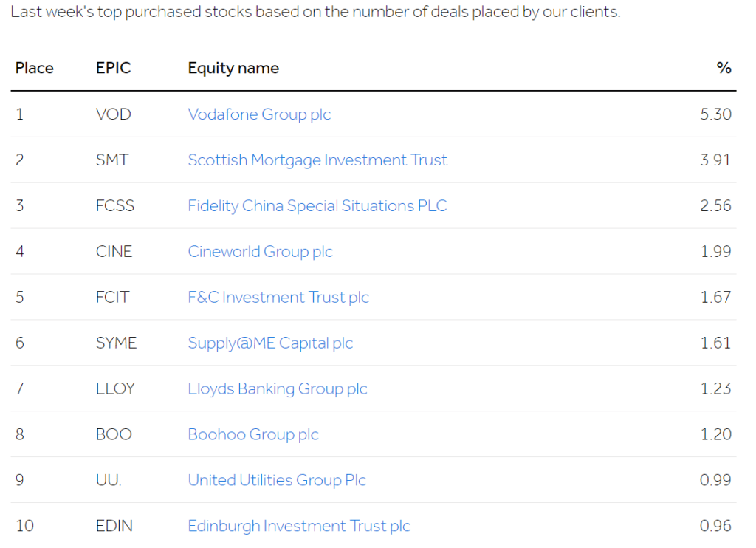The image size is (756, 548).
Task: Click the Equity name column header
Action: (233, 69)
